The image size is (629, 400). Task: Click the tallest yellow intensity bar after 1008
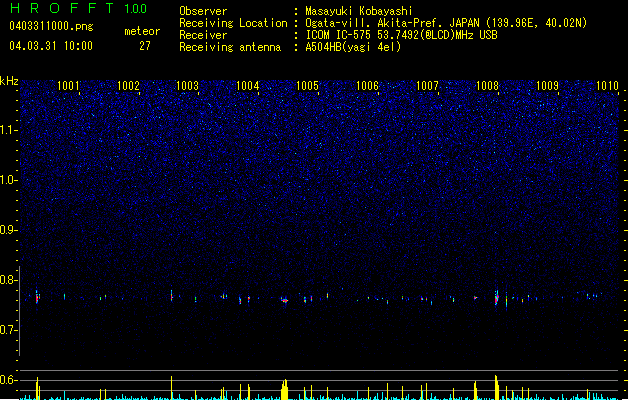[x=497, y=387]
